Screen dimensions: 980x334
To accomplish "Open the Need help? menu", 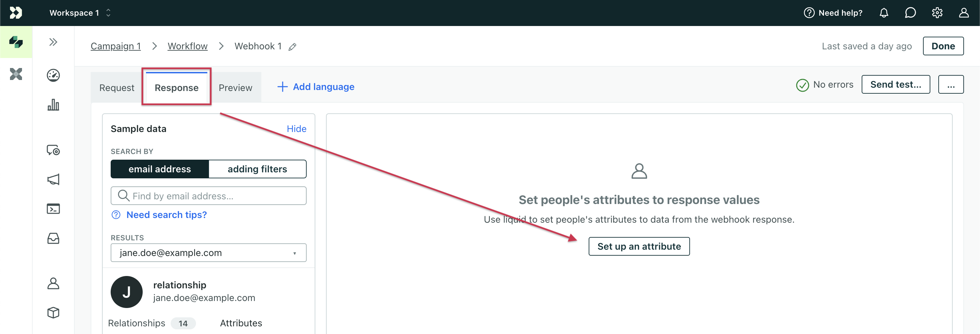I will click(x=833, y=13).
